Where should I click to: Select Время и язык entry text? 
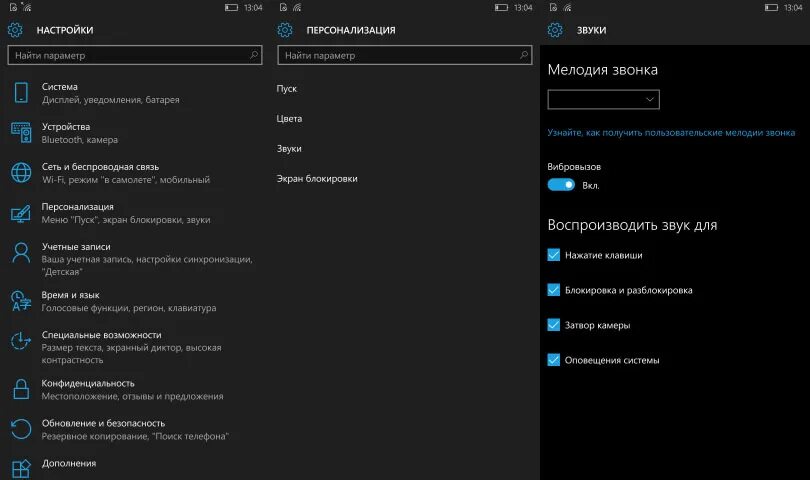[71, 295]
